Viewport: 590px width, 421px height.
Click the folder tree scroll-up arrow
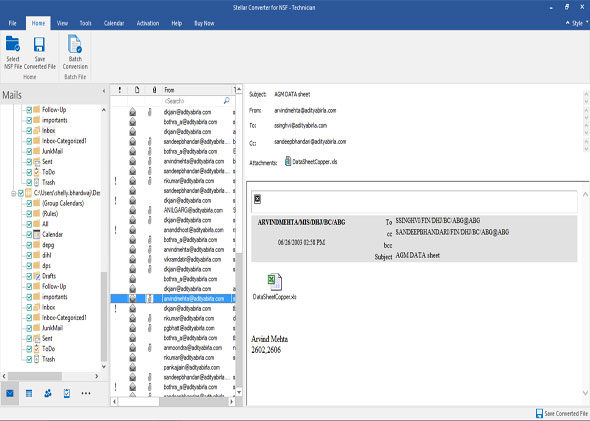tap(104, 110)
